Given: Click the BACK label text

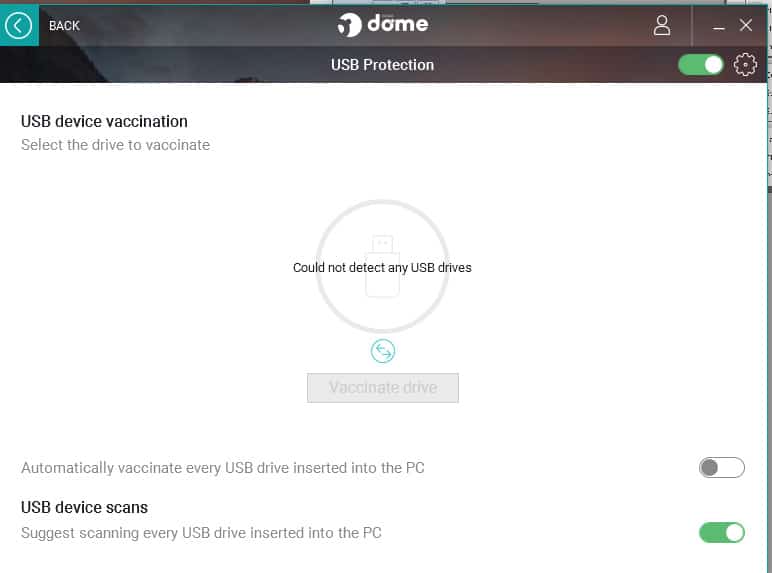Looking at the screenshot, I should pos(64,26).
